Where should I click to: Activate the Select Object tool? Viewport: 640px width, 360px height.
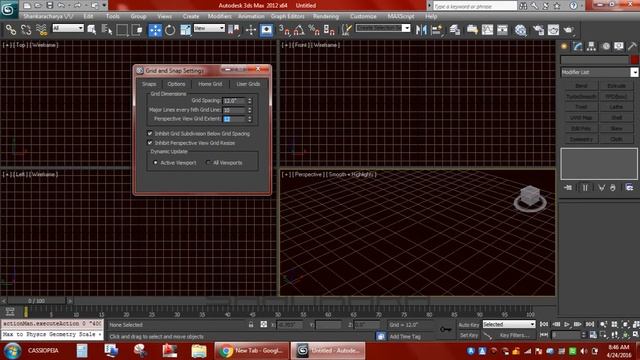(92, 30)
